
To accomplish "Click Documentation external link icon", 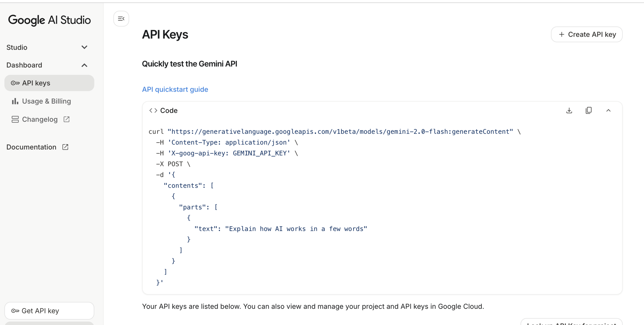I will coord(65,147).
